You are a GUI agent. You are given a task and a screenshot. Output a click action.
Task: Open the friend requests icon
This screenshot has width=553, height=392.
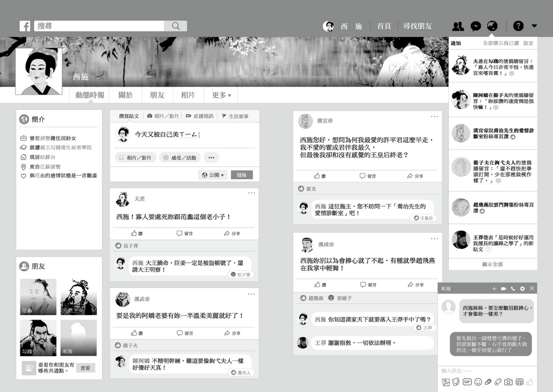click(x=458, y=26)
